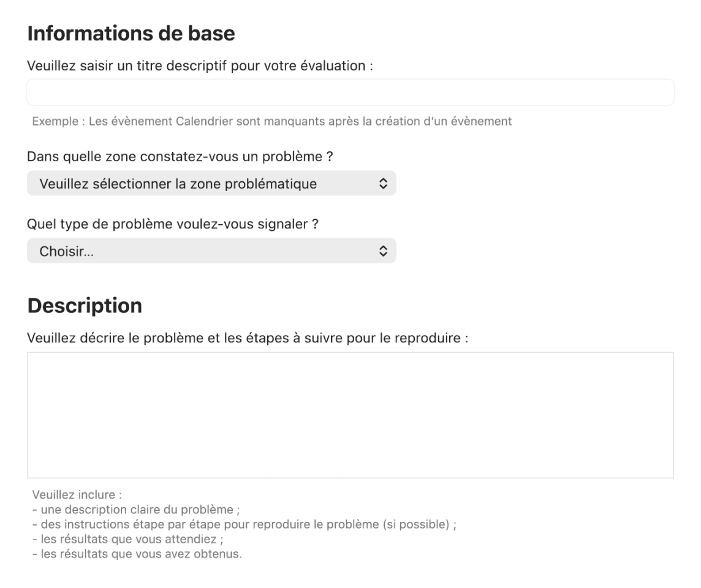Click the evaluation title text field

point(350,92)
